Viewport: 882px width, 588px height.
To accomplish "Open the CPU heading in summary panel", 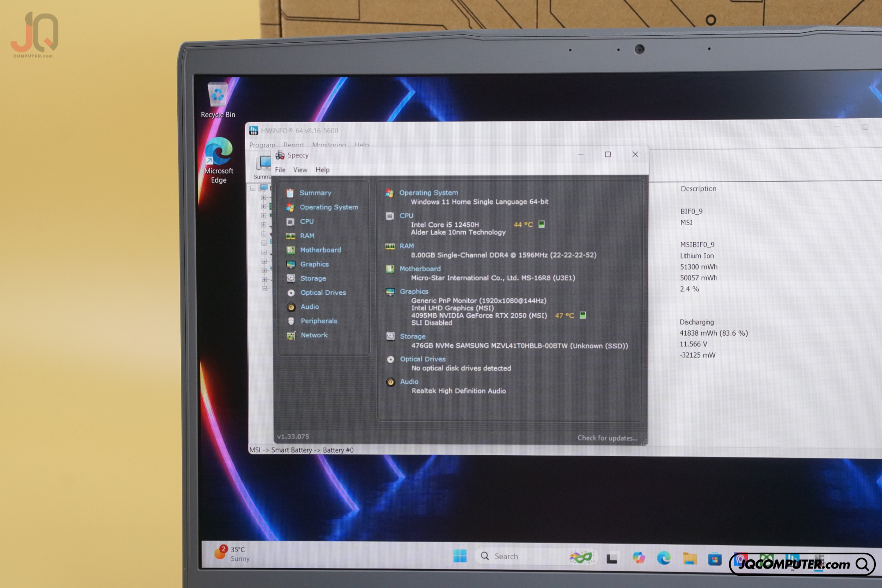I will [406, 216].
